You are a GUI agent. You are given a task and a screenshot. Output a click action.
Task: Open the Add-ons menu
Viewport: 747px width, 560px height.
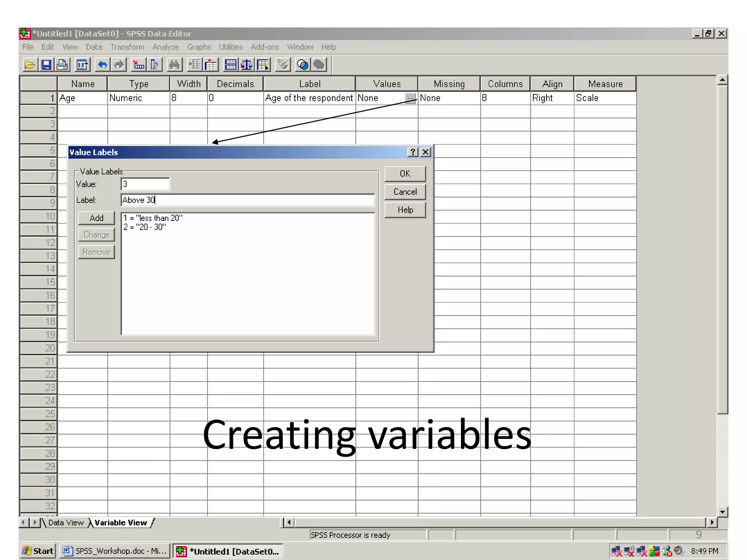pos(265,47)
